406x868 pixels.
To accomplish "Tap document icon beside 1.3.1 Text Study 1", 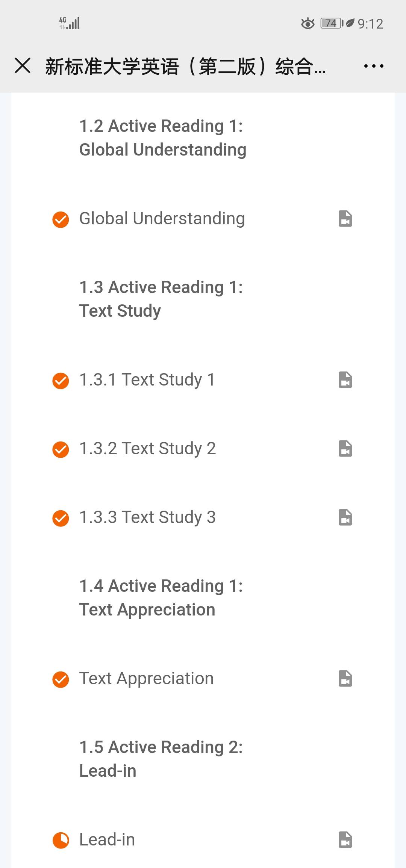I will [x=345, y=380].
